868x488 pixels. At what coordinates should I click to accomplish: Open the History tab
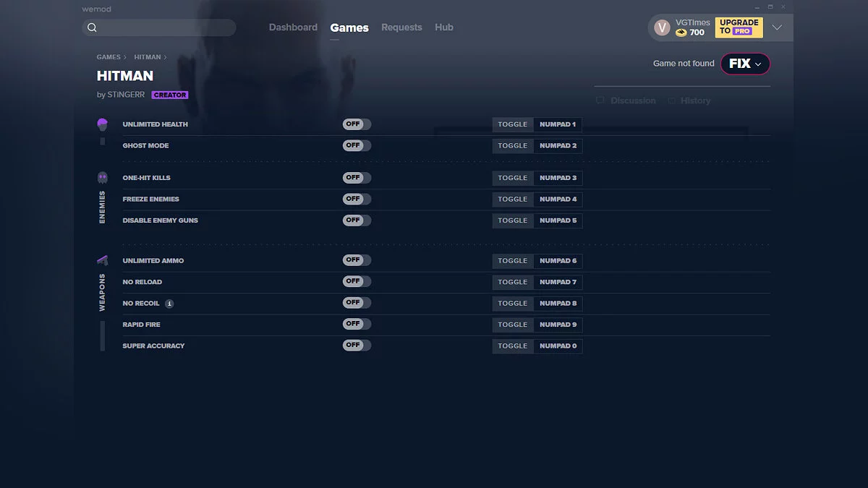(x=689, y=100)
